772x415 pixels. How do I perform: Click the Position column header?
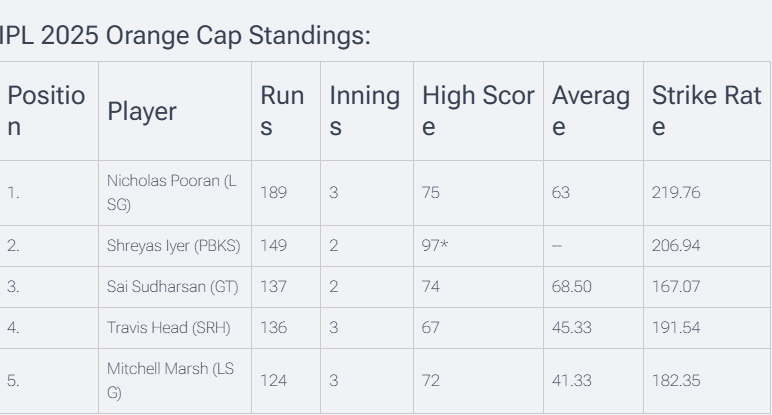45,112
